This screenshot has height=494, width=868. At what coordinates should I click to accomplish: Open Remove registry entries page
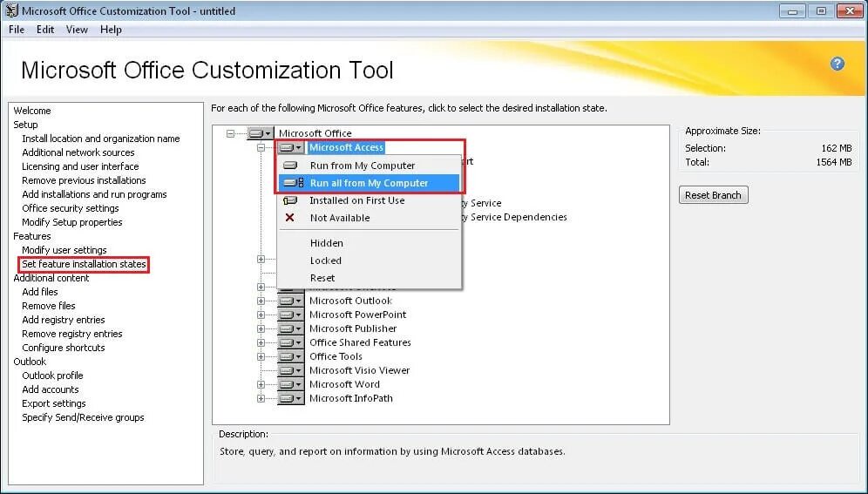pos(72,334)
